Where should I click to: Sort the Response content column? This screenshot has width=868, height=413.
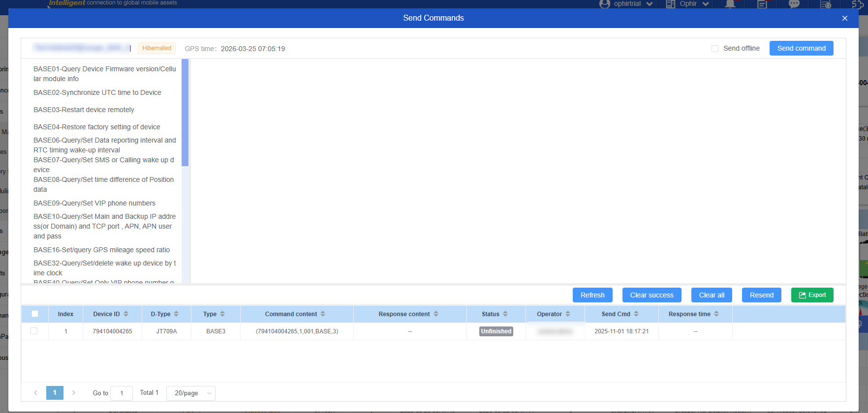[x=436, y=314]
